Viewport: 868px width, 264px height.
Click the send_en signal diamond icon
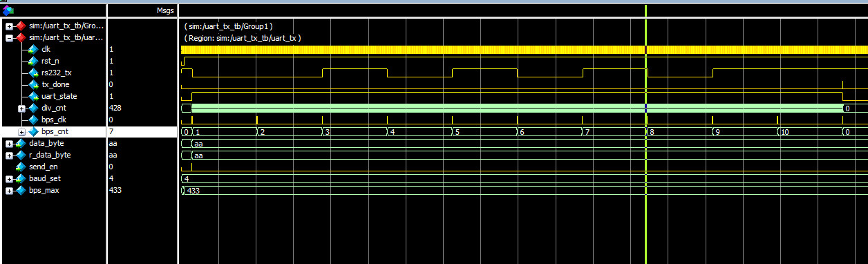[21, 167]
